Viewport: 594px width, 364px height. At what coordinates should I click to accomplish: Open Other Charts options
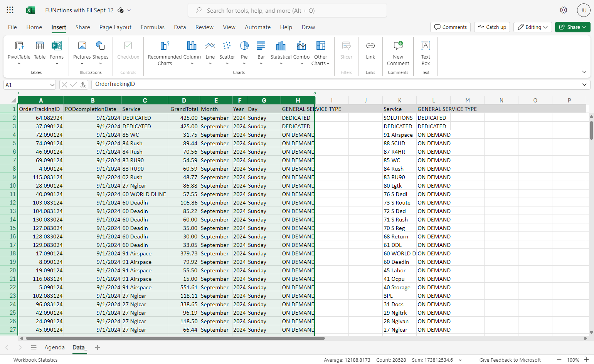point(320,53)
